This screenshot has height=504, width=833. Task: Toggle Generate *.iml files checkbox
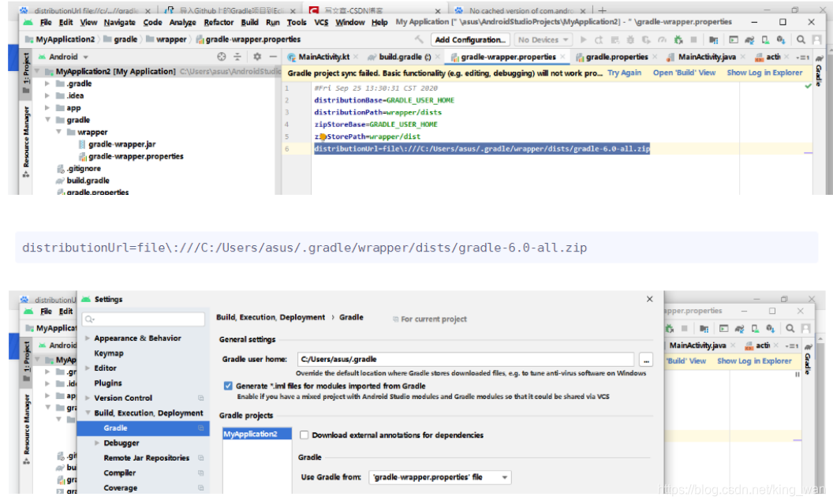(x=228, y=386)
